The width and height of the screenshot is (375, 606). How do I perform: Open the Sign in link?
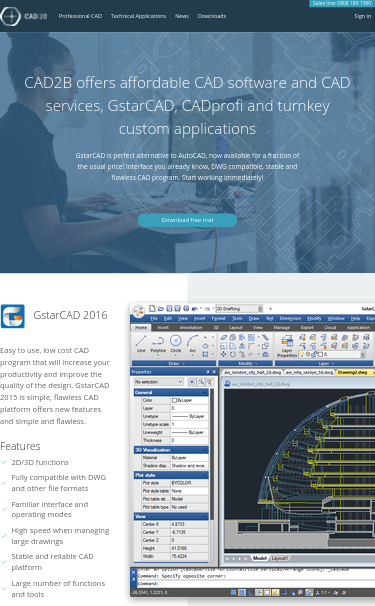[x=363, y=16]
